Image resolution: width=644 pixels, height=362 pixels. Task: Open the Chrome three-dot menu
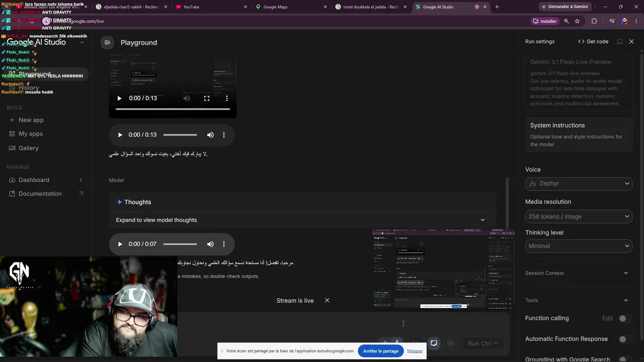(x=636, y=21)
